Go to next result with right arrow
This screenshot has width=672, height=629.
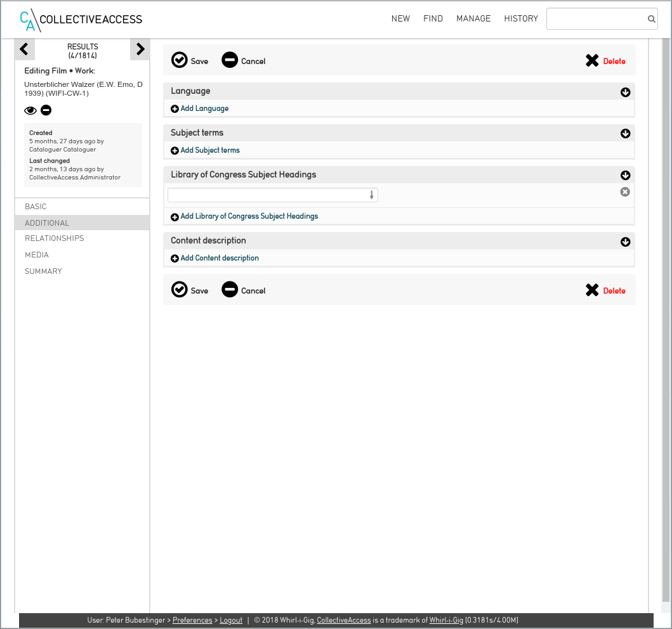tap(140, 49)
